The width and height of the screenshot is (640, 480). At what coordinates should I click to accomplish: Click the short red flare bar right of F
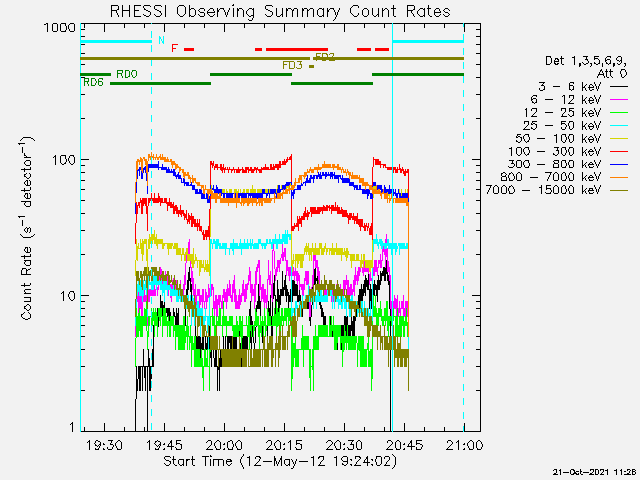coord(189,49)
